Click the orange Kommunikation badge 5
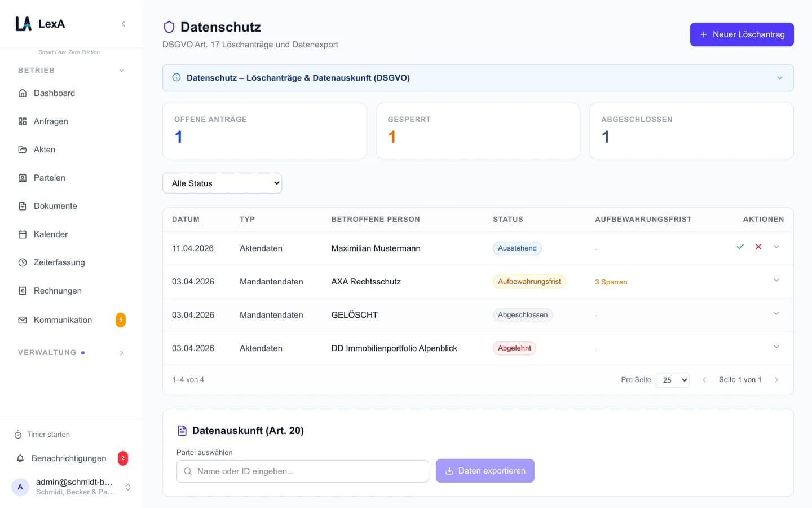 coord(121,320)
